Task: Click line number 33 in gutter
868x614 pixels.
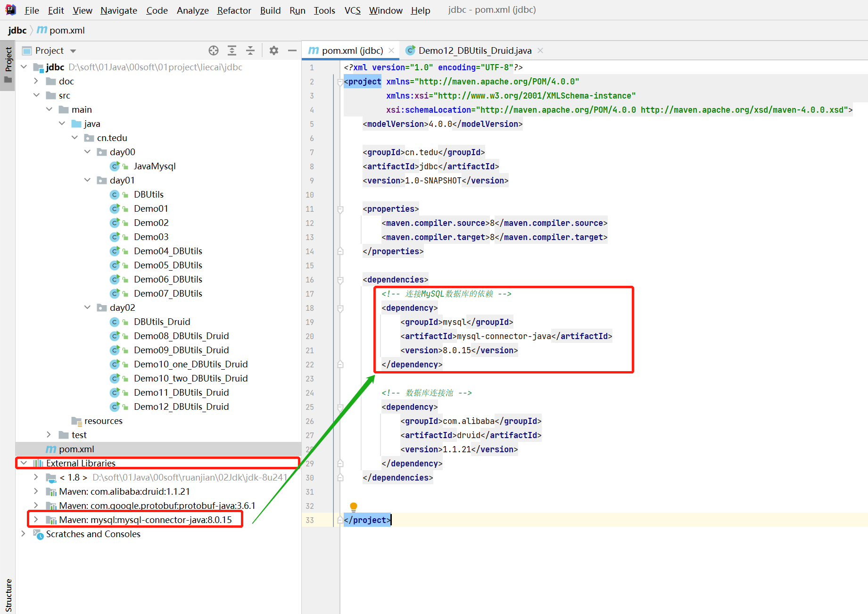Action: [310, 520]
